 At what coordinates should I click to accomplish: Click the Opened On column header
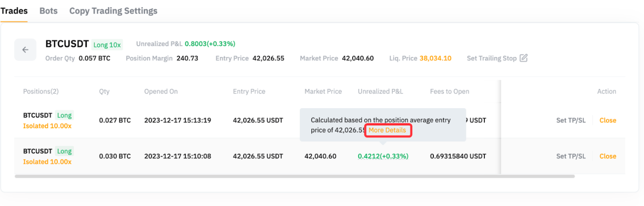point(161,91)
